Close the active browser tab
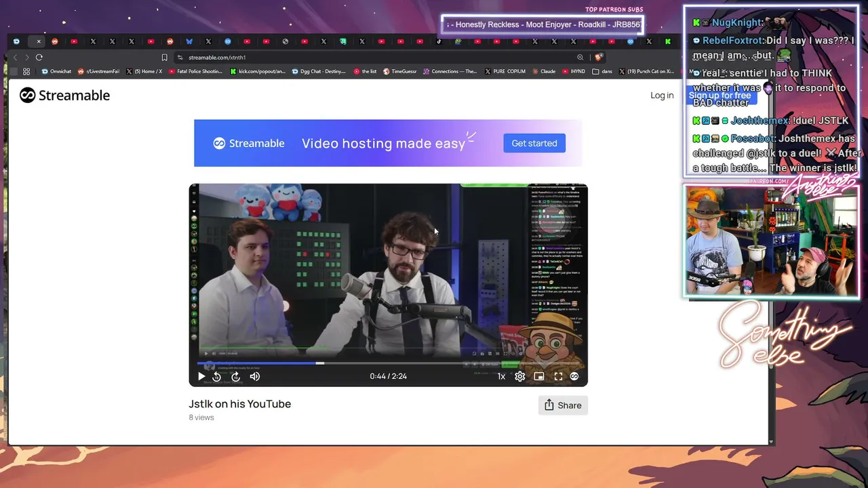868x488 pixels. tap(39, 41)
